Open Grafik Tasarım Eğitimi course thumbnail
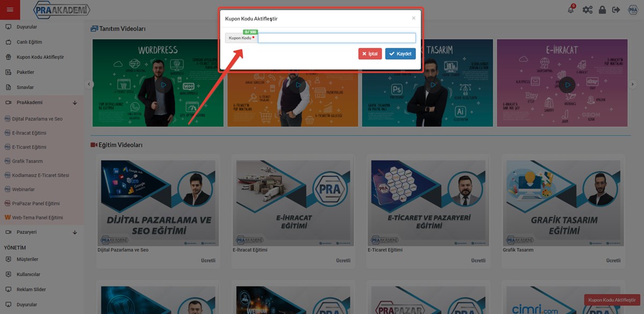 (563, 203)
